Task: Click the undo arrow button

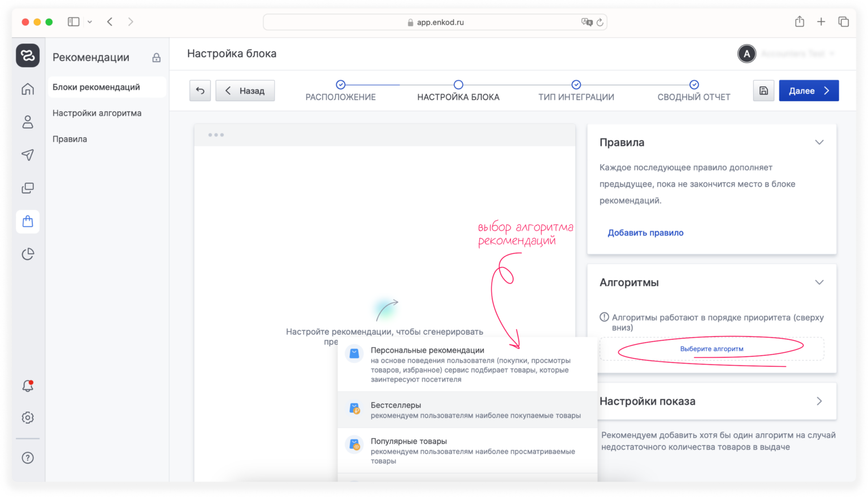Action: (200, 90)
